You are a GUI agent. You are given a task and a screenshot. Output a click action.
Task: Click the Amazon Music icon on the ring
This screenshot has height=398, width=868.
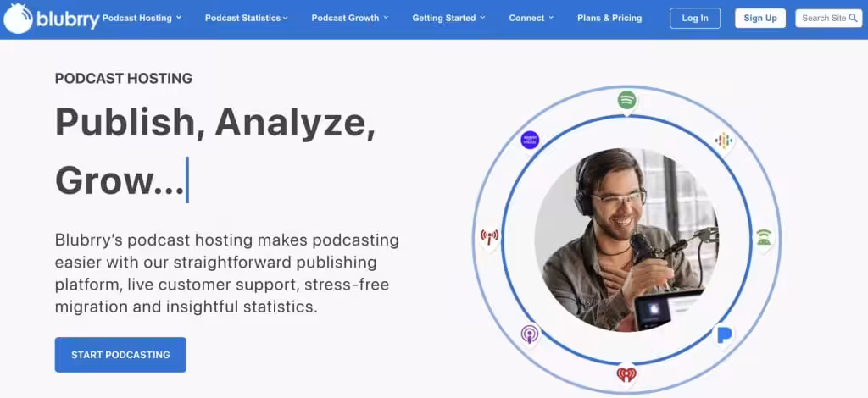click(530, 140)
